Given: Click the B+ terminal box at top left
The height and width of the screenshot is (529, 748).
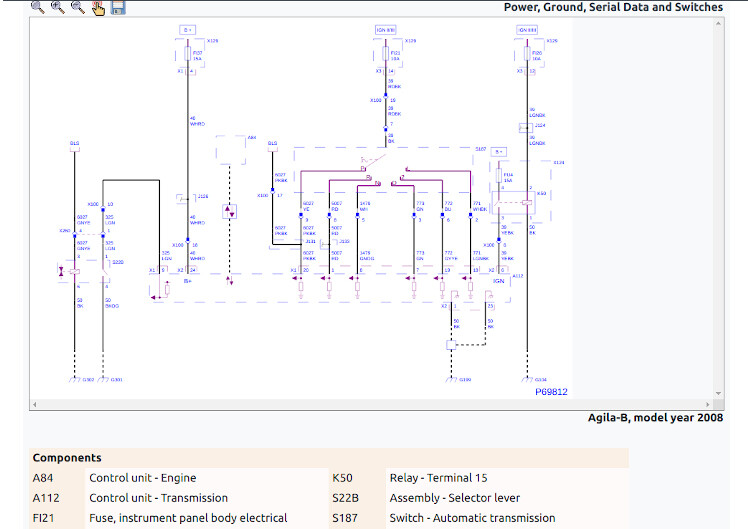Looking at the screenshot, I should (x=187, y=30).
